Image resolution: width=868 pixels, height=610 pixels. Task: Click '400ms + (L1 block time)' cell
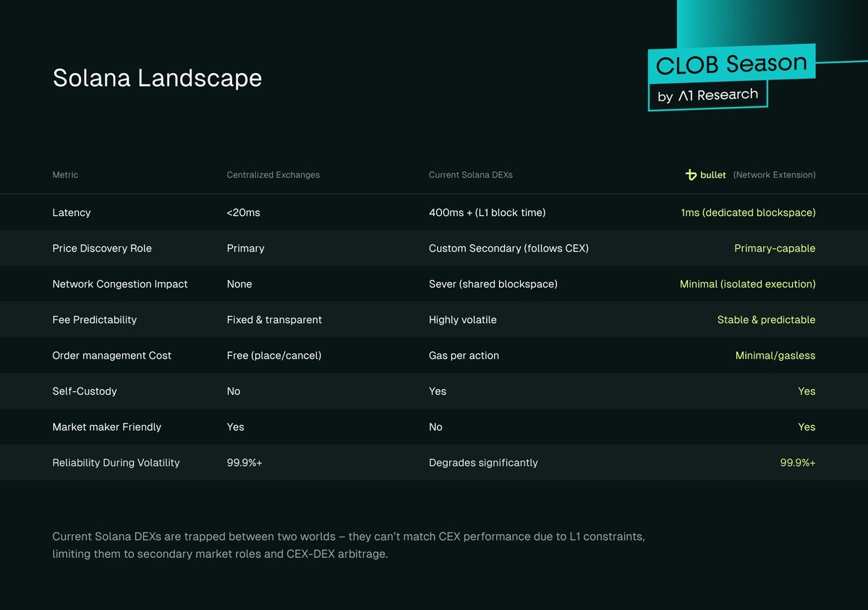(487, 212)
